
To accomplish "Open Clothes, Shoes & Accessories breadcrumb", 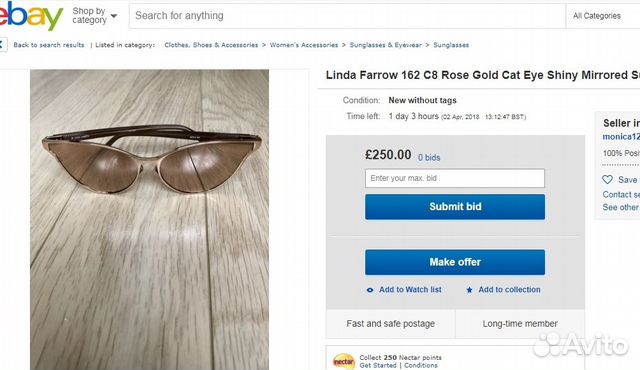I will tap(211, 45).
